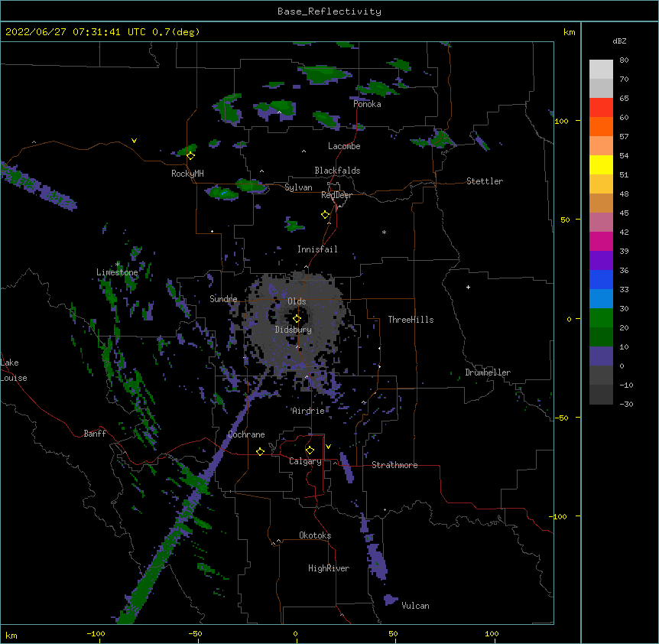
Task: Click the Limestone label
Action: pos(117,272)
